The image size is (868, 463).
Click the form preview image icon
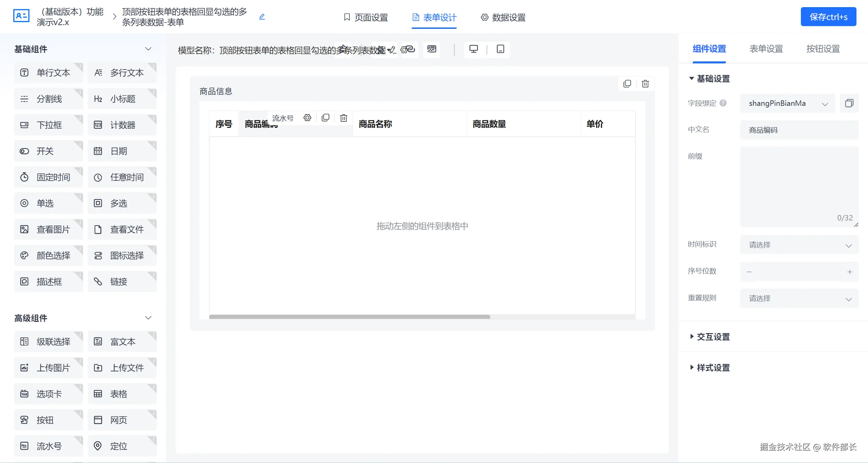432,49
